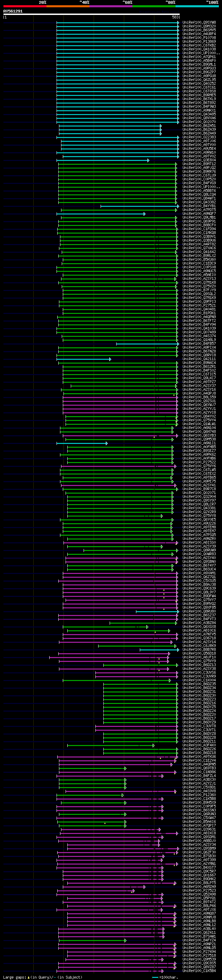The image size is (222, 980).
Task: Click the short cyan bar for UniRef100_A9NQF7
Action: pyautogui.click(x=101, y=214)
